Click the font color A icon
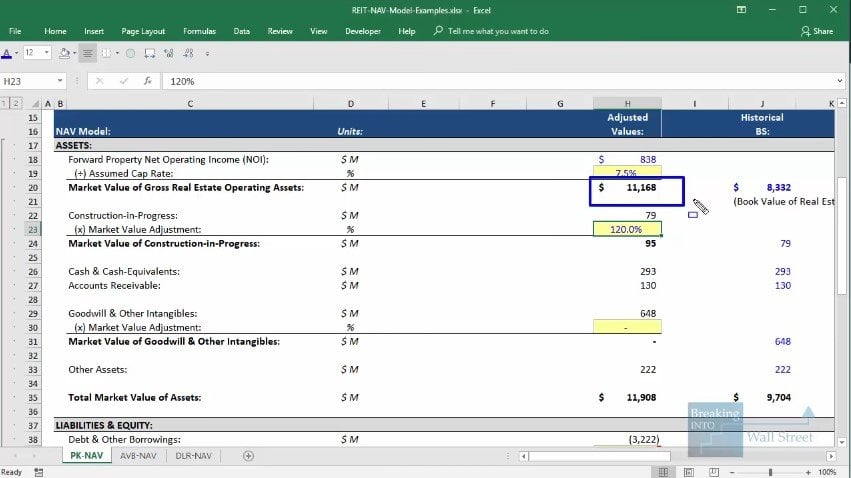This screenshot has width=851, height=478. (x=8, y=53)
